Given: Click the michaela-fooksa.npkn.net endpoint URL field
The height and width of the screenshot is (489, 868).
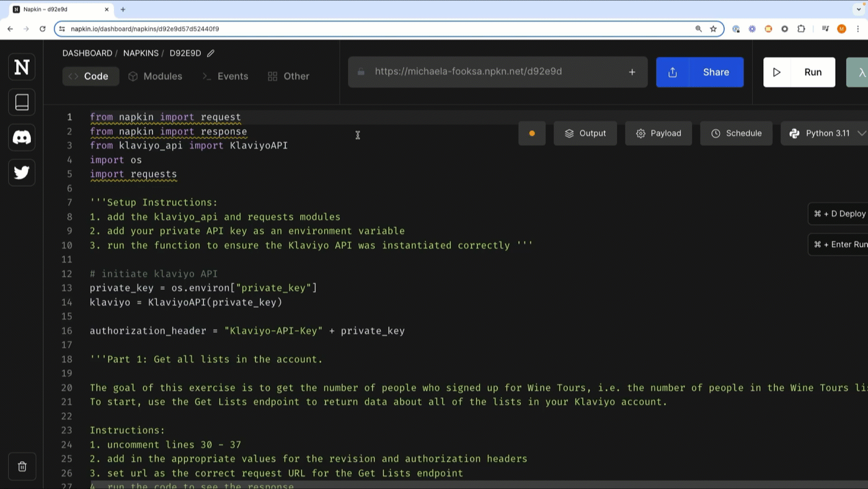Looking at the screenshot, I should click(x=498, y=72).
